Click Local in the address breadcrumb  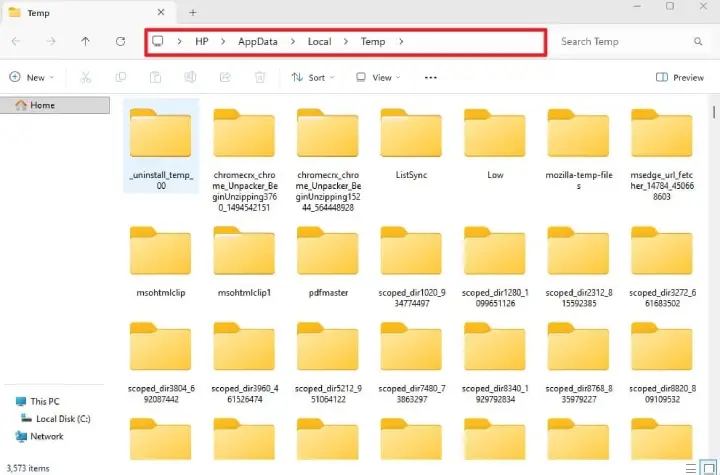[x=319, y=41]
